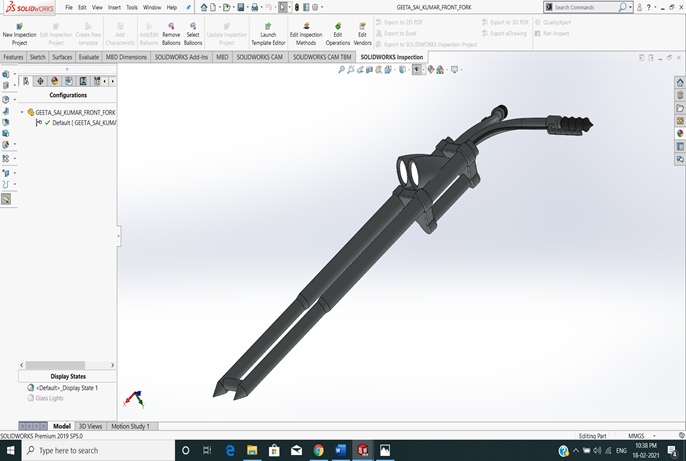
Task: Click the Home icon in quick access toolbar
Action: [x=204, y=7]
